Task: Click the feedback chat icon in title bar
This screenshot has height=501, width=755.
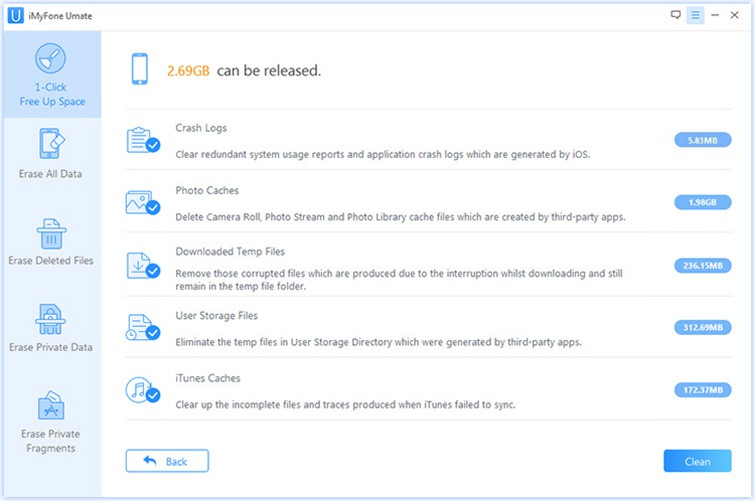Action: click(x=676, y=15)
